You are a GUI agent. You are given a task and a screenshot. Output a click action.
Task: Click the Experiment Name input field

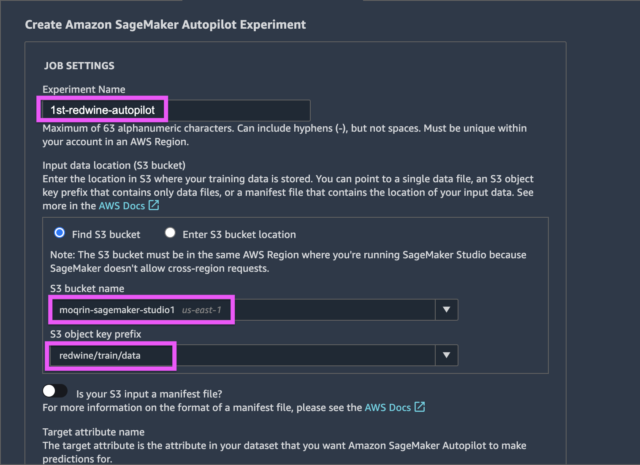[176, 110]
